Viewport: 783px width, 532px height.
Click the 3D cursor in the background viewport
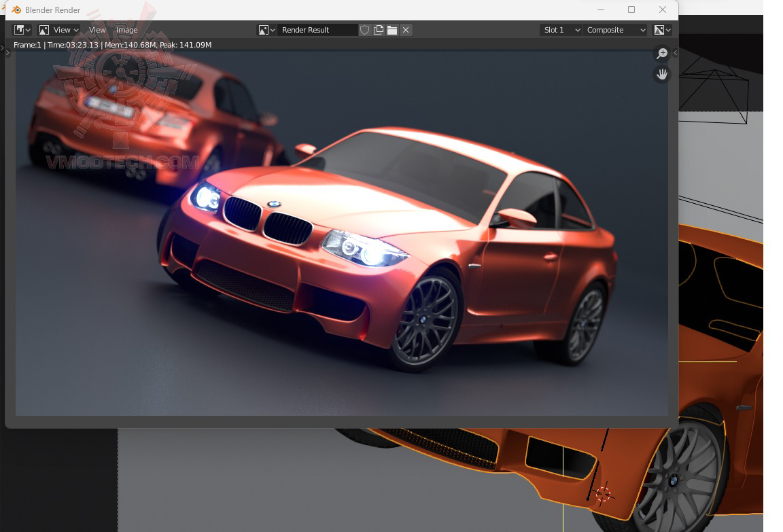tap(604, 494)
